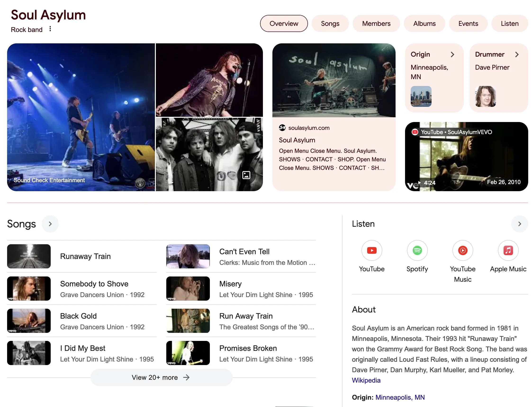Switch to the Albums tab
The image size is (532, 407).
(424, 23)
